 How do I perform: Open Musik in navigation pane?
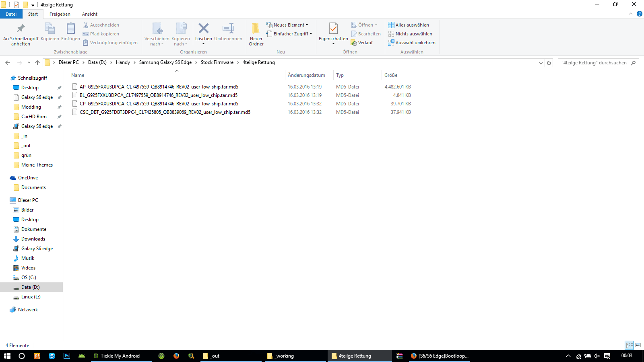28,258
